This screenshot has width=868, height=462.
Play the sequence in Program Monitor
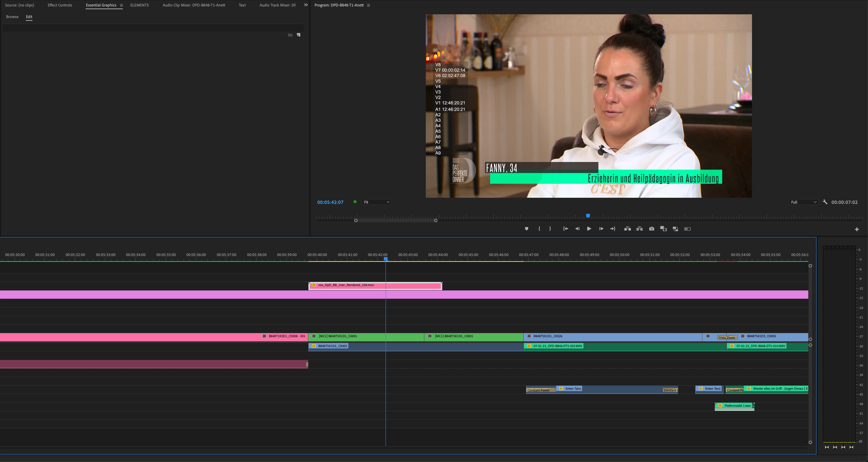point(589,229)
